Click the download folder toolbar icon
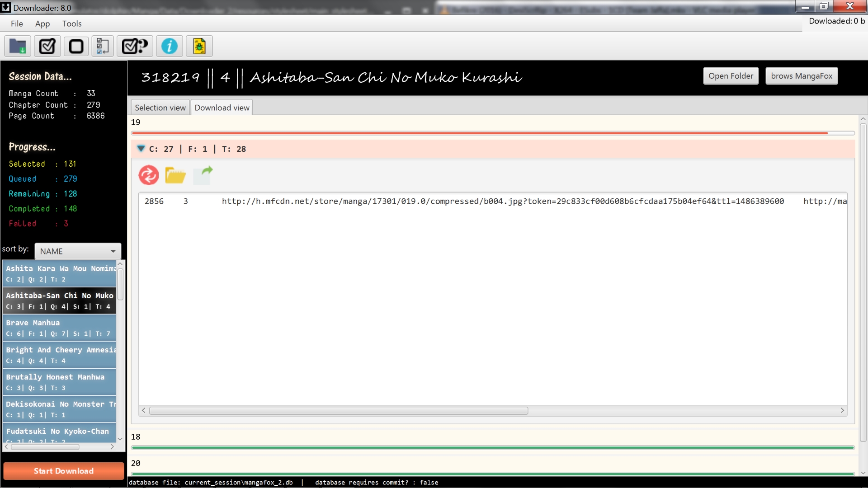Viewport: 868px width, 488px height. 18,46
